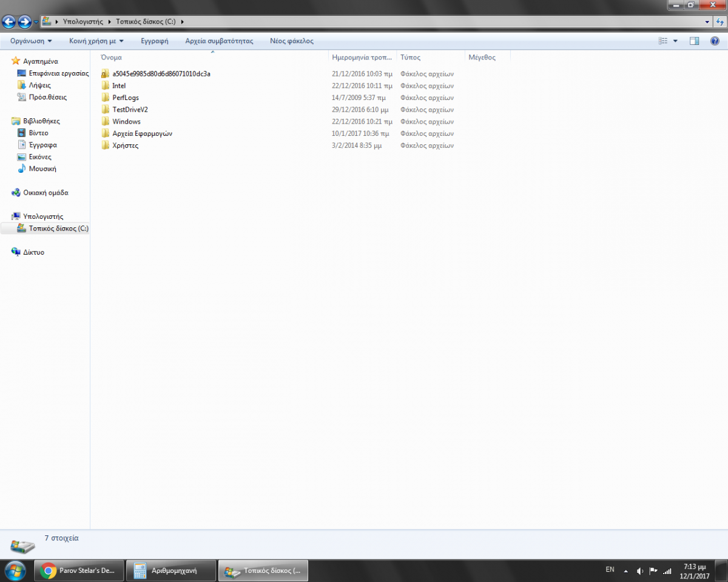This screenshot has width=728, height=582.
Task: Click the Windows Start button
Action: pos(15,570)
